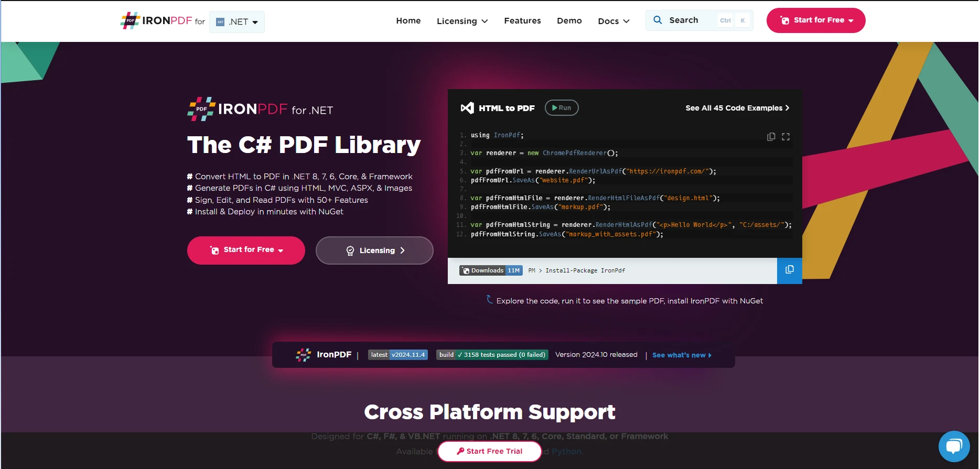Viewport: 980px width, 469px height.
Task: Expand the Docs navigation menu
Action: tap(613, 21)
